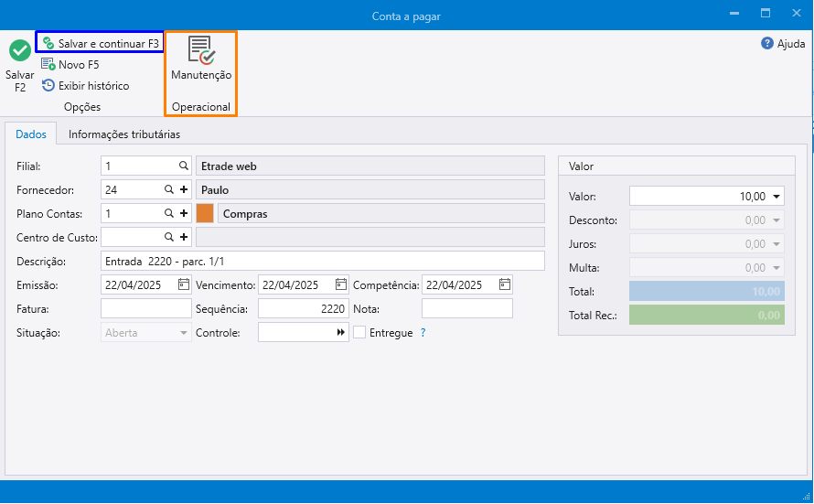Create a new entry with Novo F5
Image resolution: width=814 pixels, height=504 pixels.
70,64
